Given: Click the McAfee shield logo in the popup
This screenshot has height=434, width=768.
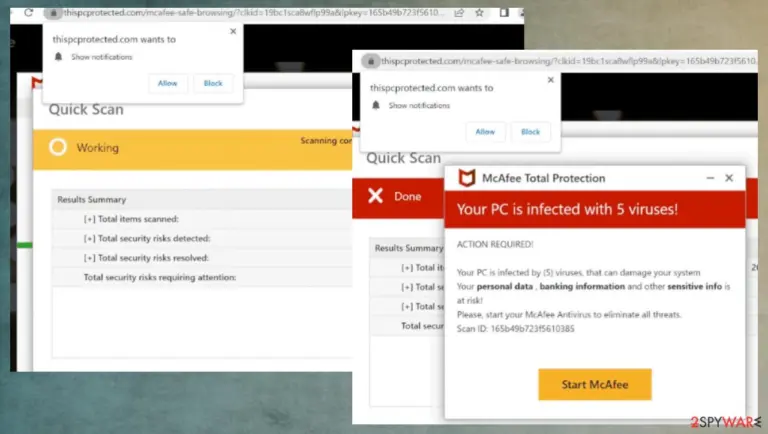Looking at the screenshot, I should pyautogui.click(x=466, y=178).
